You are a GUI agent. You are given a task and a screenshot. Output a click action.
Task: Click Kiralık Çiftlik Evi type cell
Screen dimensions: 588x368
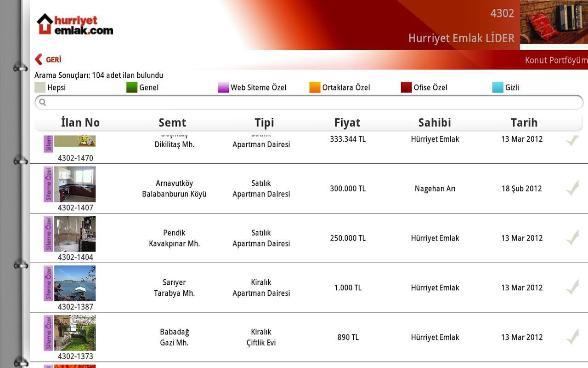(x=261, y=337)
